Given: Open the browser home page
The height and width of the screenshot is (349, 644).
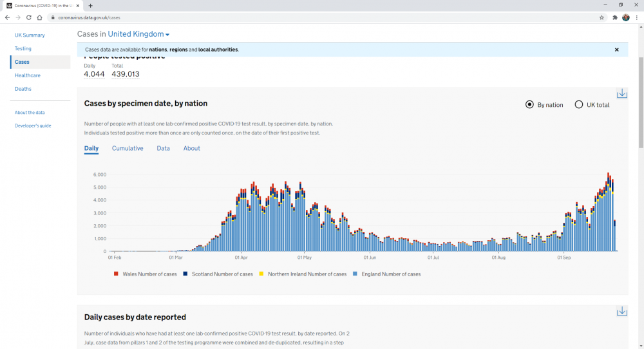Looking at the screenshot, I should 39,17.
